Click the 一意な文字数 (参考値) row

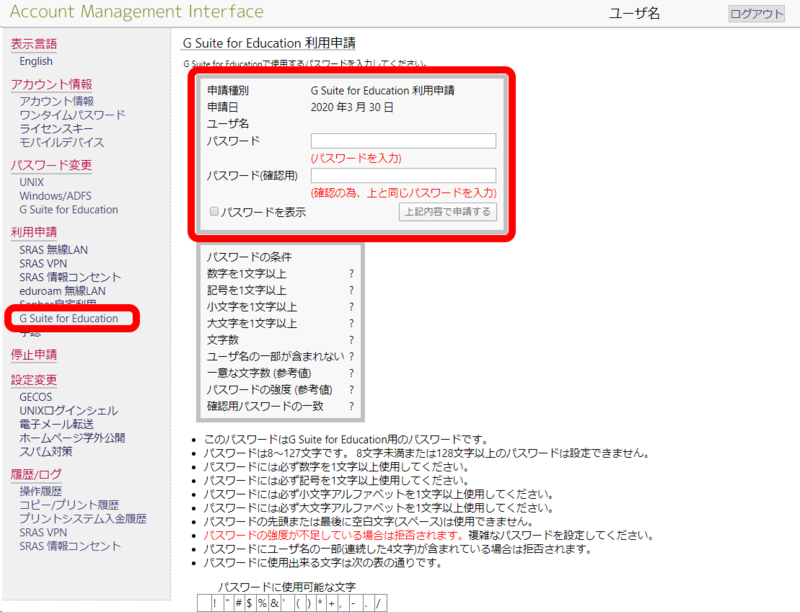[x=280, y=373]
